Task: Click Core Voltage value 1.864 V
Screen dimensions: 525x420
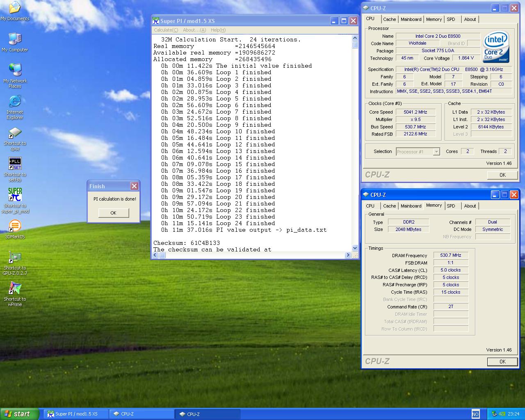Action: click(x=466, y=58)
